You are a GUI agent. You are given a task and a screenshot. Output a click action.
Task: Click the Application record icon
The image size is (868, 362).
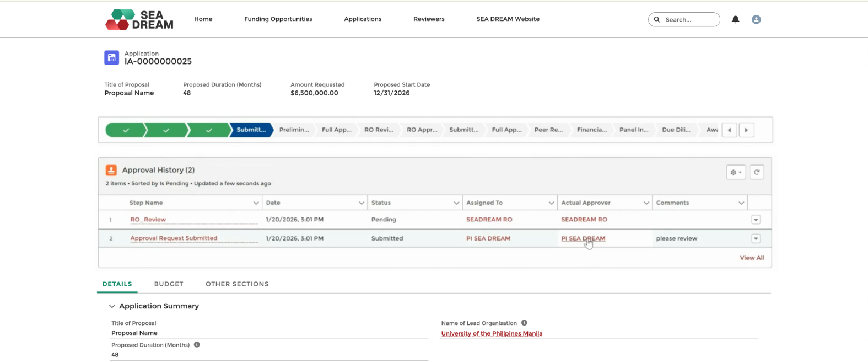point(112,57)
